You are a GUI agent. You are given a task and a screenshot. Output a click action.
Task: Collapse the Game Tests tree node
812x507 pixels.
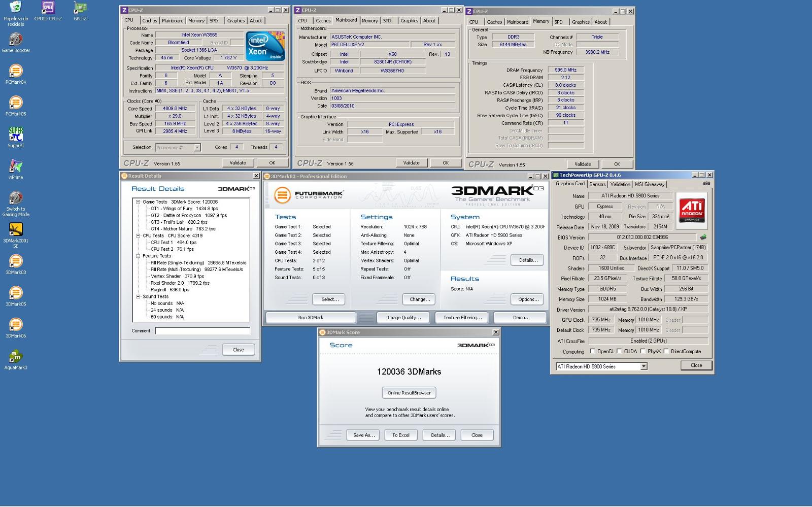pos(138,202)
